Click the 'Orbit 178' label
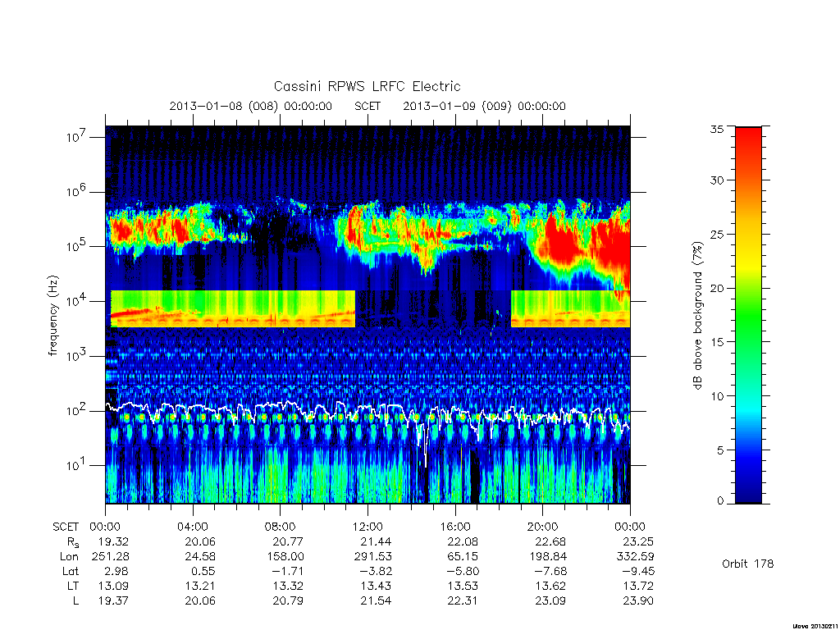This screenshot has width=840, height=630. (x=748, y=564)
